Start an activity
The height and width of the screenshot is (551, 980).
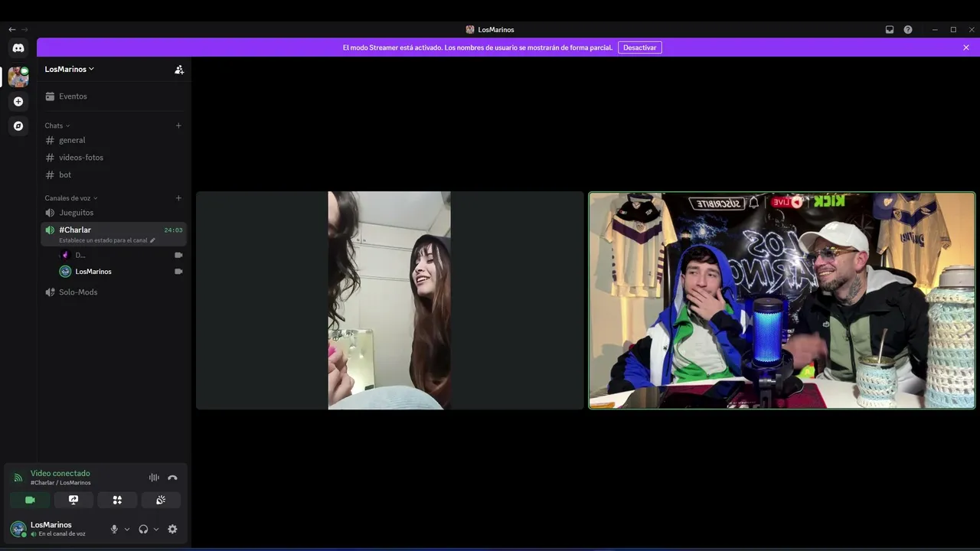[x=117, y=500]
